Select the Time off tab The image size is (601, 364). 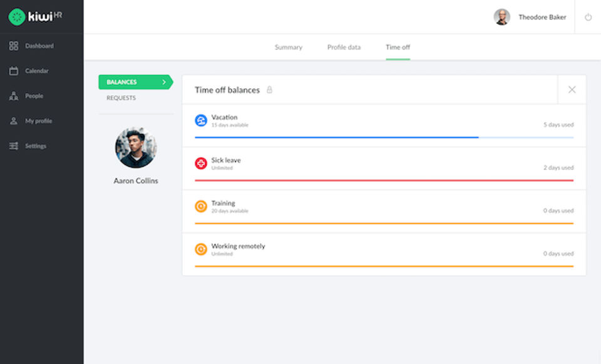coord(398,48)
